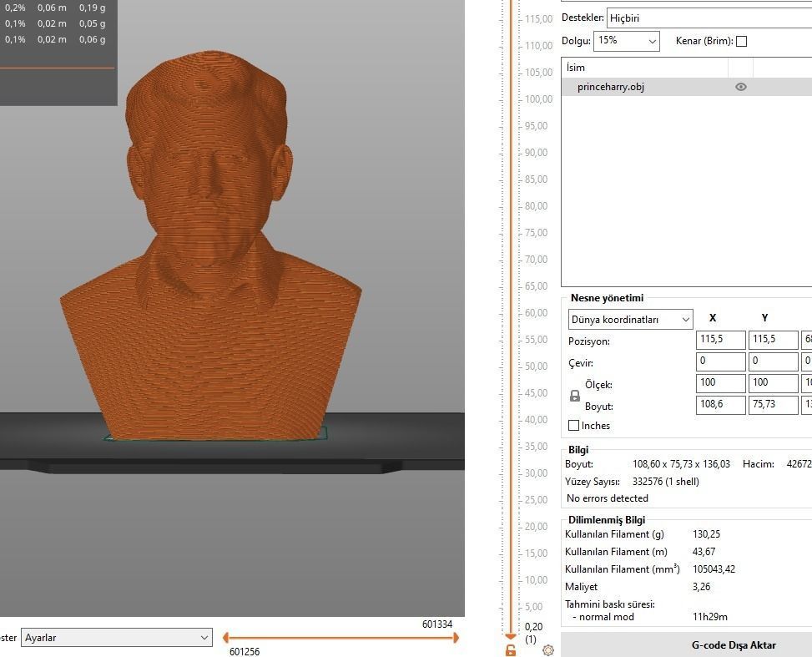Click the Pozisyon Y field with 115,5

[773, 340]
